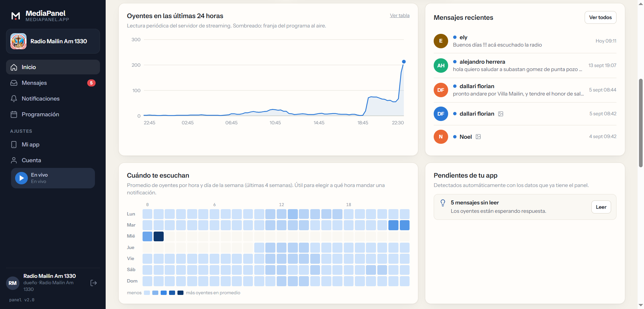Open Mi app settings
This screenshot has width=644, height=309.
click(x=53, y=144)
